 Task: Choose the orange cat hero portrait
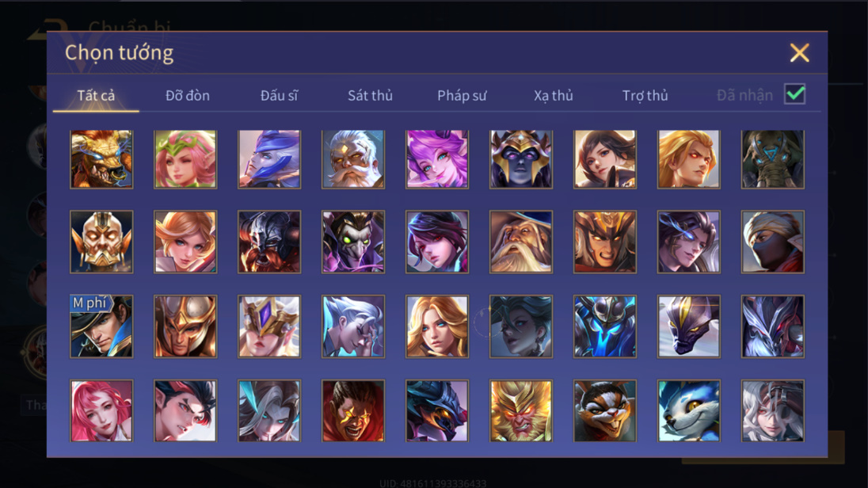pyautogui.click(x=604, y=410)
